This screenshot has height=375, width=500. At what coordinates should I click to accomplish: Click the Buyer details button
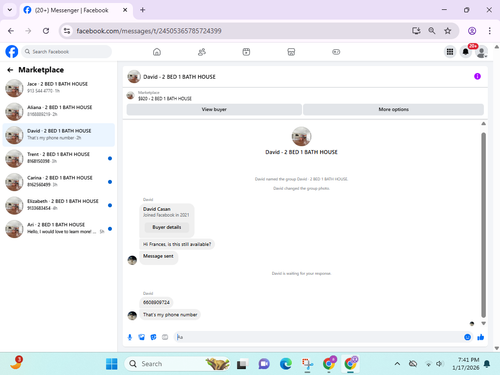coord(167,227)
